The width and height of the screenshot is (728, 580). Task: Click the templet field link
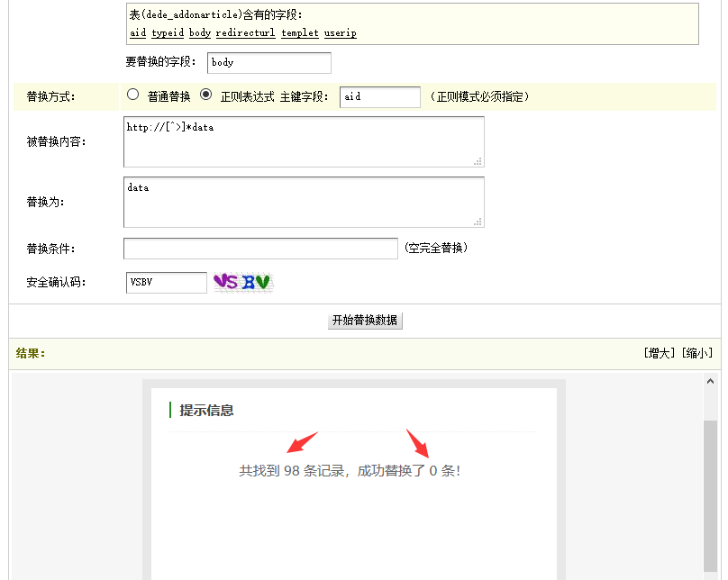click(300, 32)
